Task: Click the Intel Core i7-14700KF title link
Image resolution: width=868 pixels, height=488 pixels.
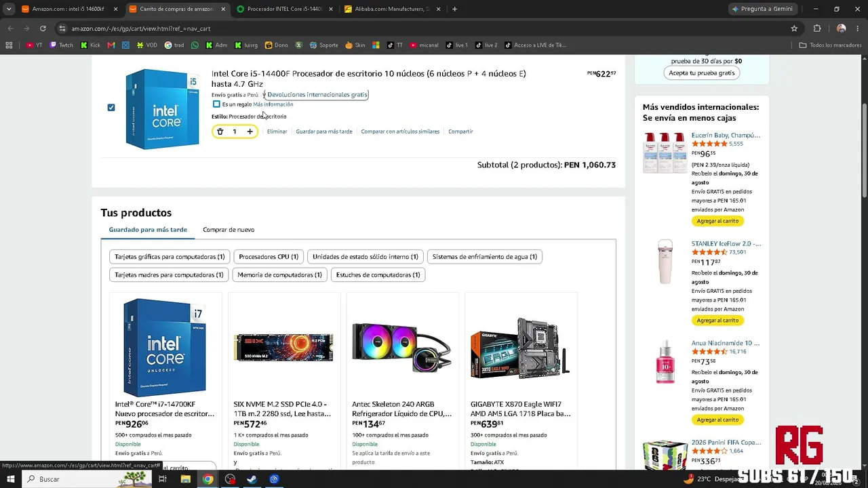Action: pyautogui.click(x=165, y=409)
